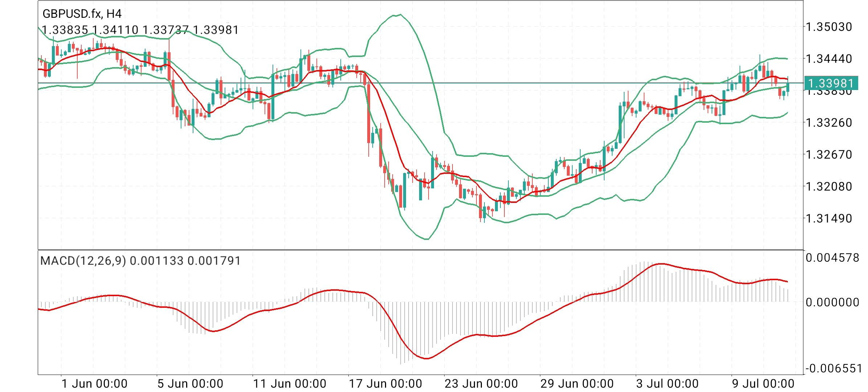Click the current price label 1.33981
The height and width of the screenshot is (392, 868).
click(x=831, y=83)
